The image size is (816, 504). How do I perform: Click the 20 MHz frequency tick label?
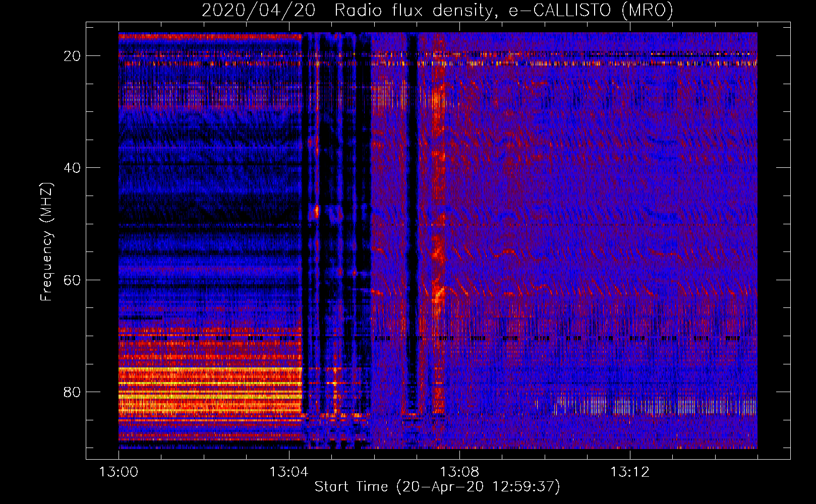click(x=72, y=56)
